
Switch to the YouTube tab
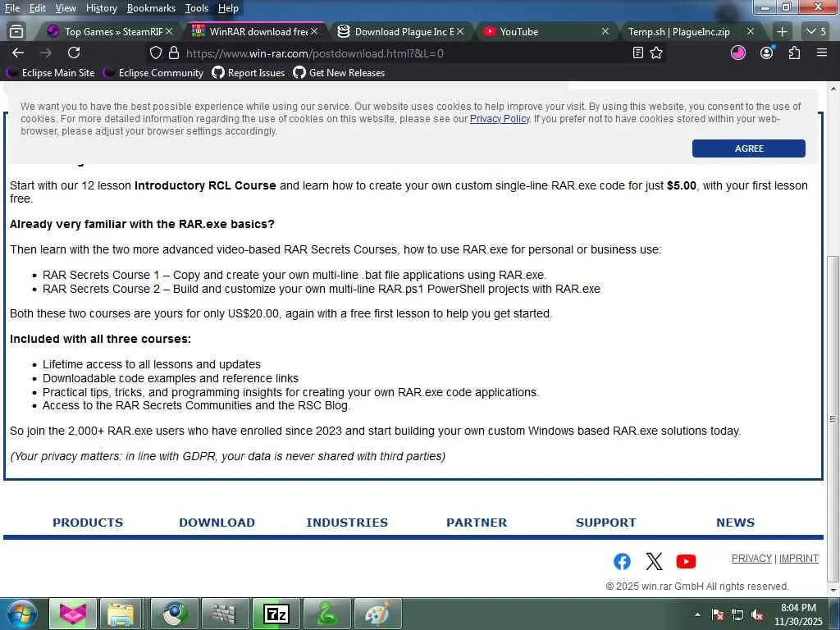544,32
